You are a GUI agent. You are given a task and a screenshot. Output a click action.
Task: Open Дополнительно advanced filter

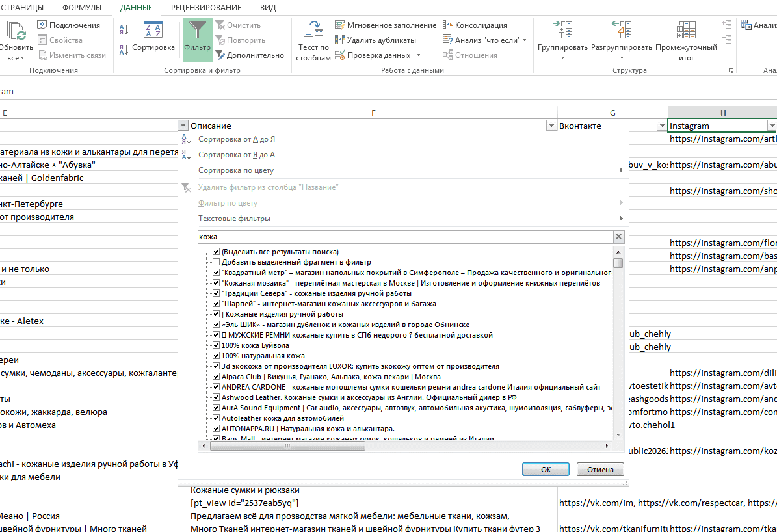point(250,55)
